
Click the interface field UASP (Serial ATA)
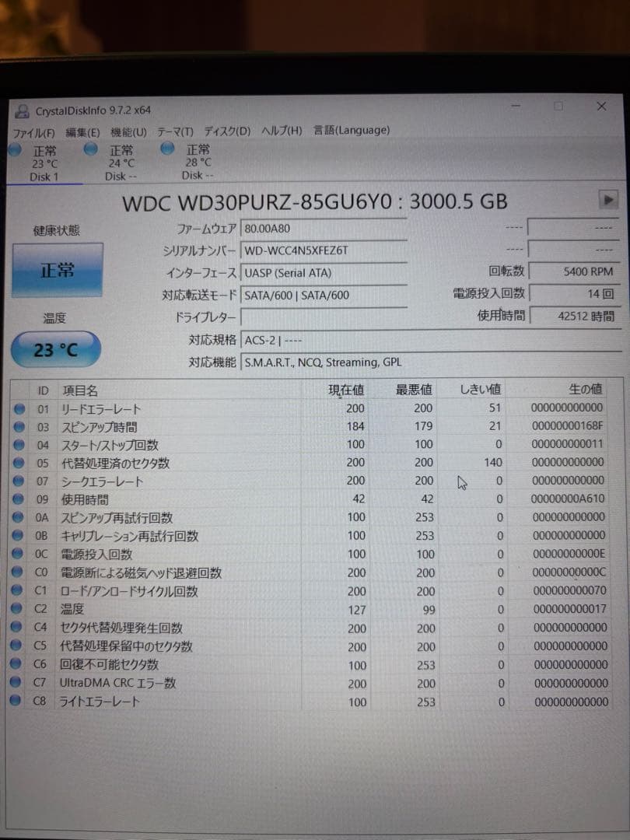click(324, 273)
